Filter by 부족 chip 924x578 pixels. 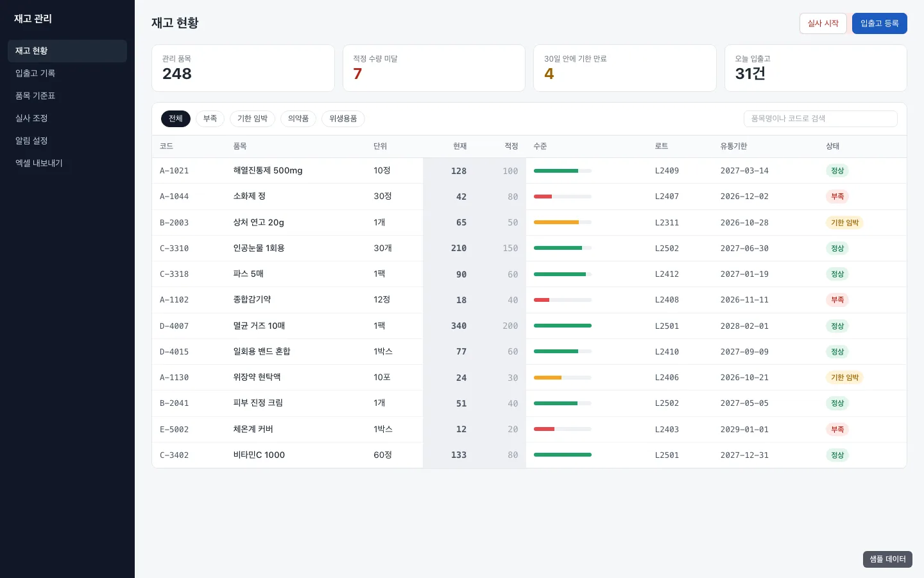tap(210, 119)
